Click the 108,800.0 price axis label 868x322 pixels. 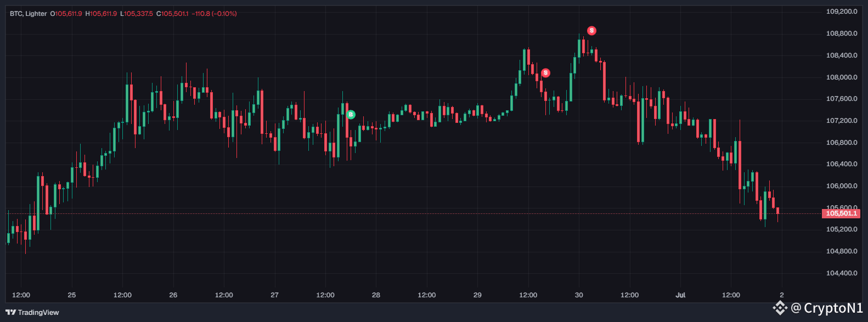point(842,33)
